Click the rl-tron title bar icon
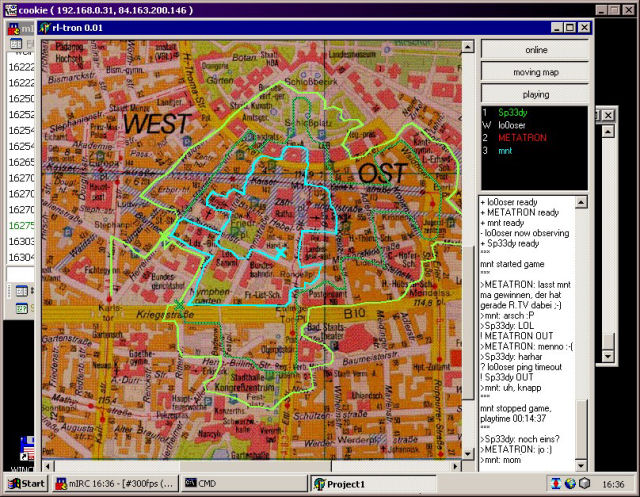 [x=44, y=28]
